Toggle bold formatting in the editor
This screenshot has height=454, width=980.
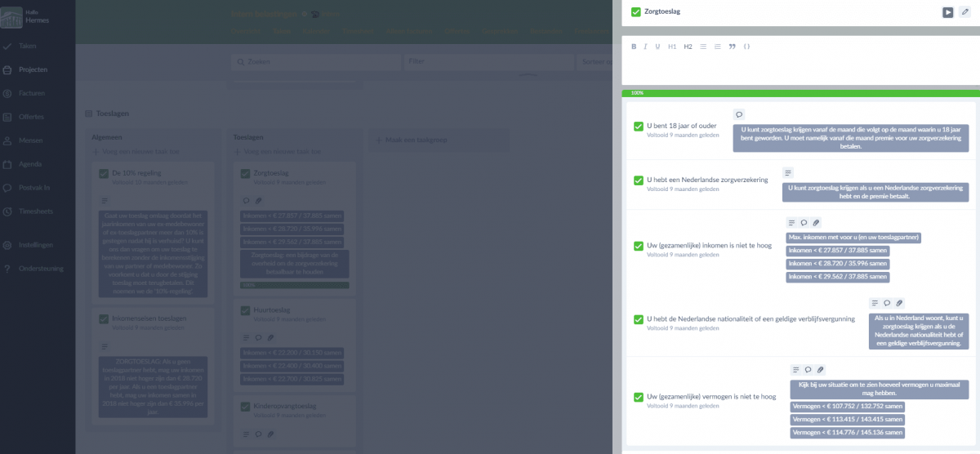pos(634,47)
